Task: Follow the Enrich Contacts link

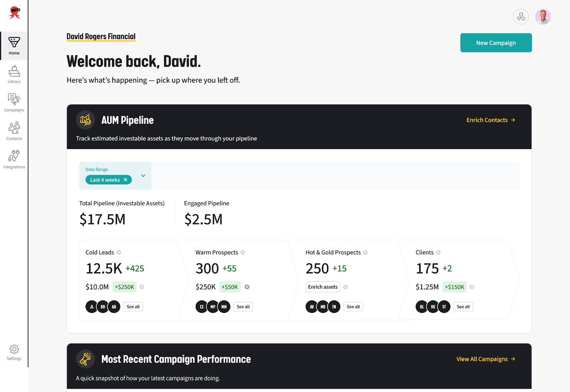Action: pyautogui.click(x=491, y=120)
